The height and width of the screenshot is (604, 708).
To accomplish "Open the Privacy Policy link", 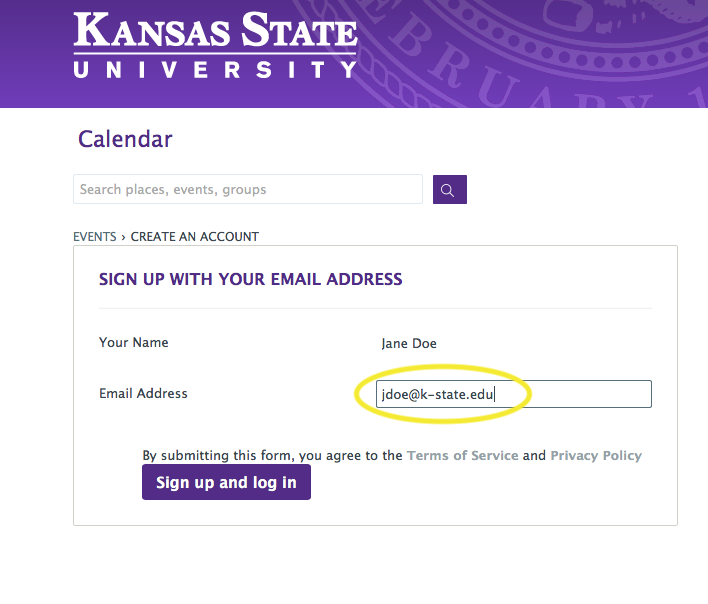I will pyautogui.click(x=596, y=455).
